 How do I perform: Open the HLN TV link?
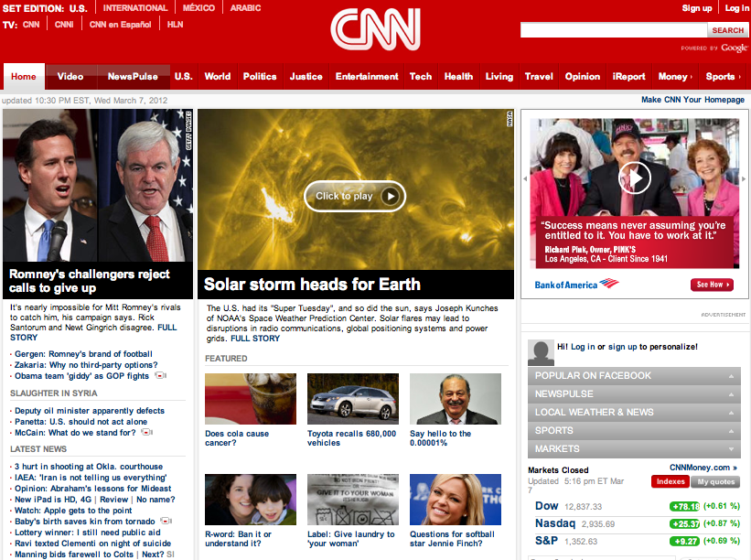[x=175, y=25]
